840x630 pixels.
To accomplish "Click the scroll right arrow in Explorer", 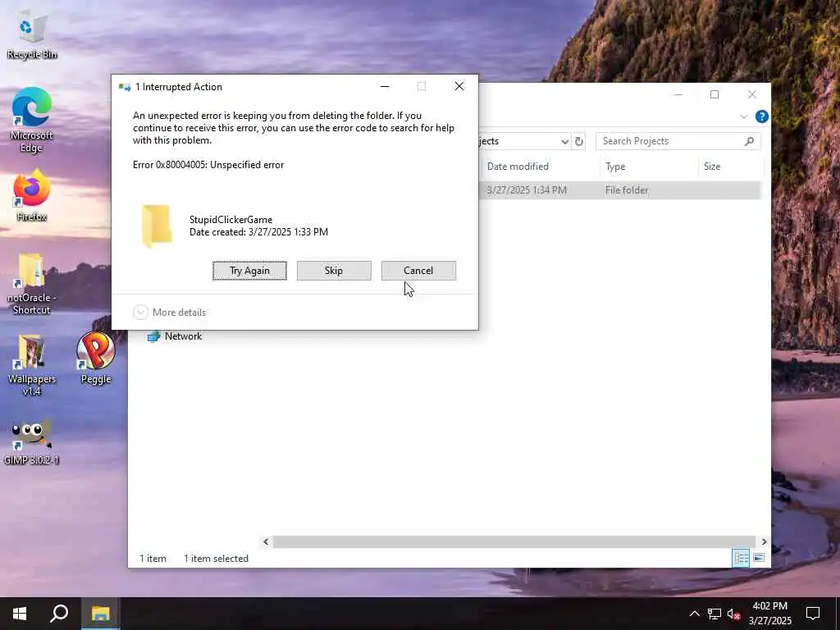I will click(x=764, y=541).
